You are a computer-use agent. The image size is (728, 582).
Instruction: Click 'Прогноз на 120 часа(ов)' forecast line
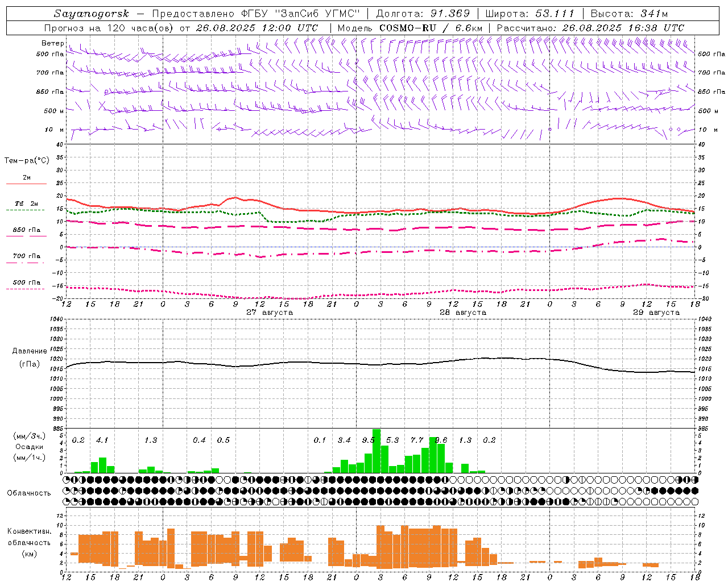click(x=109, y=28)
